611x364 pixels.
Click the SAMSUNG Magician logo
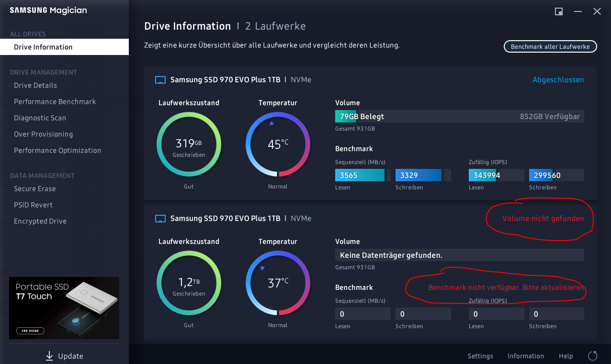click(48, 11)
